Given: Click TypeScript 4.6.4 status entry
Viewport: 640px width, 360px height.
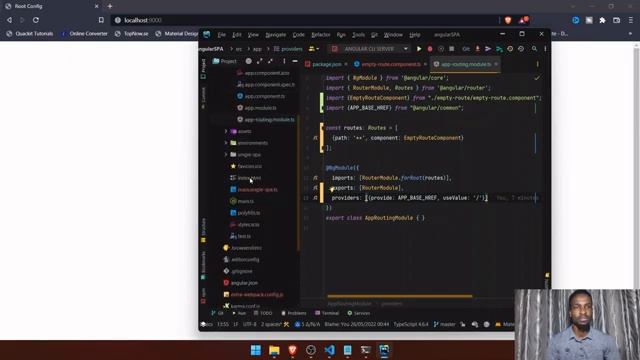Looking at the screenshot, I should 411,324.
